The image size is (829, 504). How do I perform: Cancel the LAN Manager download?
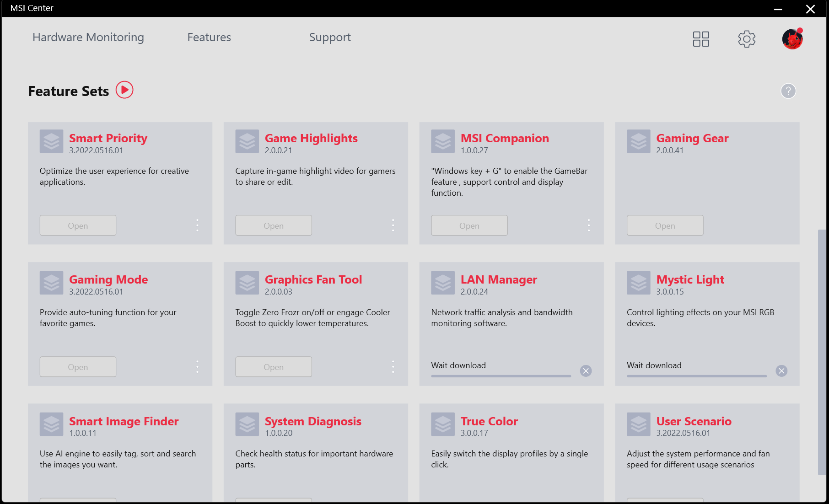click(586, 371)
